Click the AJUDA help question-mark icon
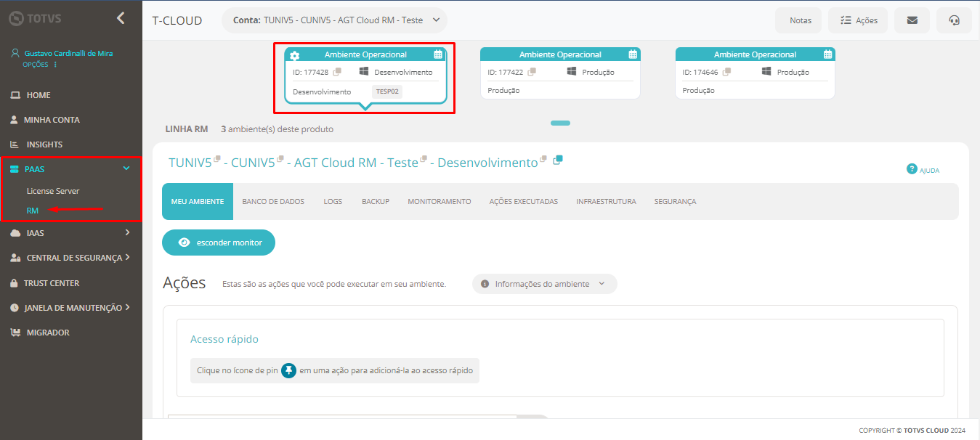The height and width of the screenshot is (440, 980). [912, 169]
